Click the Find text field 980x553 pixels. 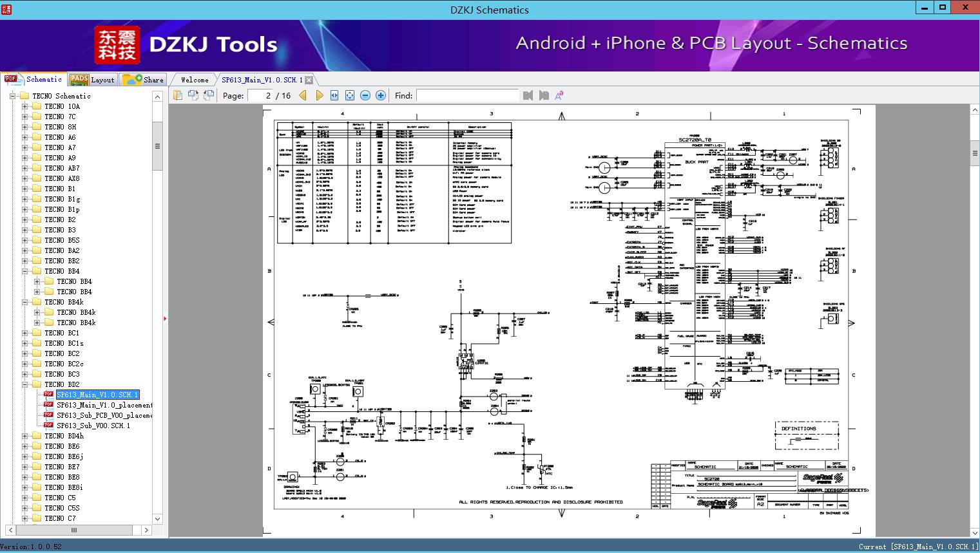click(x=467, y=95)
